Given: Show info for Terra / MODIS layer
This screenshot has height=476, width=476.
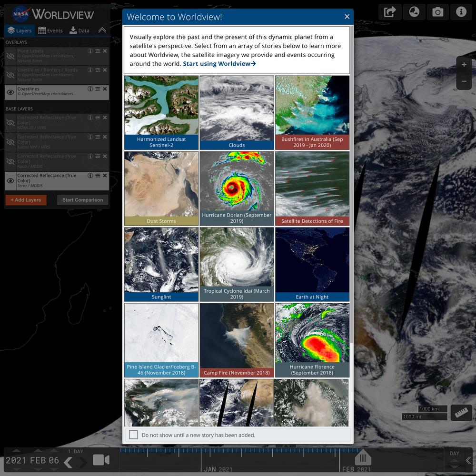Looking at the screenshot, I should coord(90,176).
